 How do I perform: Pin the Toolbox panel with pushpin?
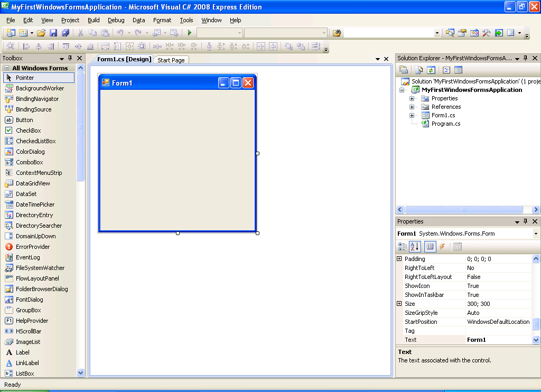(x=70, y=58)
